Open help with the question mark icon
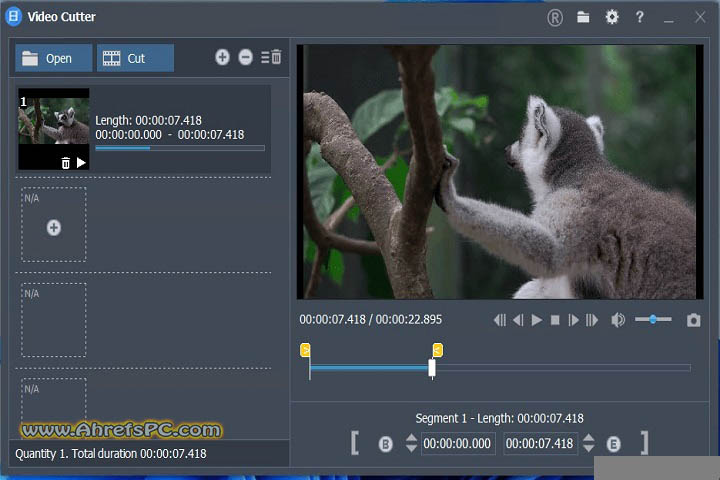This screenshot has height=480, width=720. [x=639, y=17]
